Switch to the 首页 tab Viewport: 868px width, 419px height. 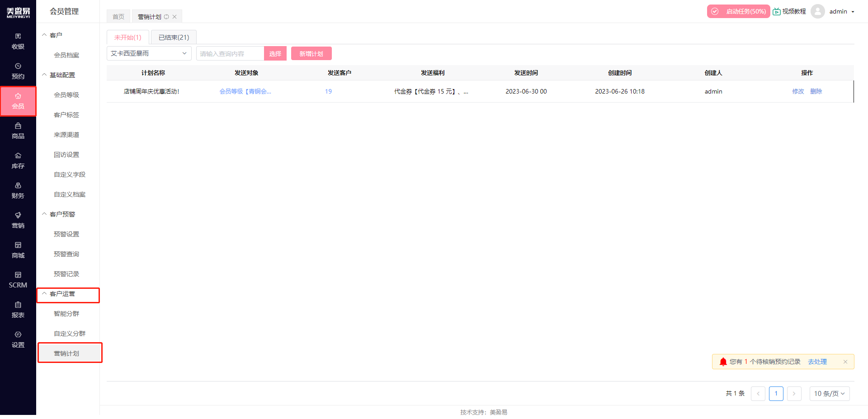pos(118,17)
